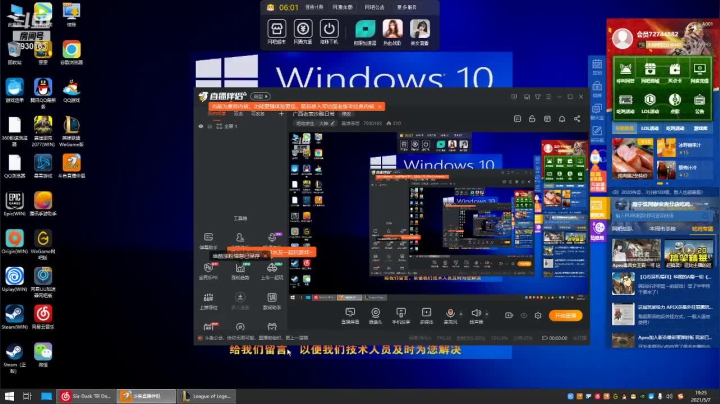The height and width of the screenshot is (404, 720).
Task: Dismiss the danmaku saved tooltip
Action: tap(265, 256)
